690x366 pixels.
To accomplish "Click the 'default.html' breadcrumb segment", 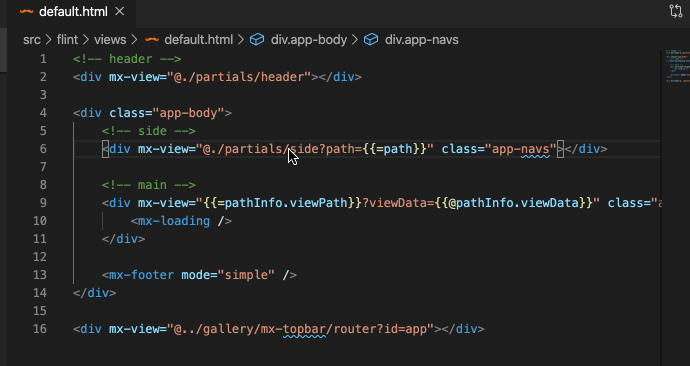I will coord(198,40).
